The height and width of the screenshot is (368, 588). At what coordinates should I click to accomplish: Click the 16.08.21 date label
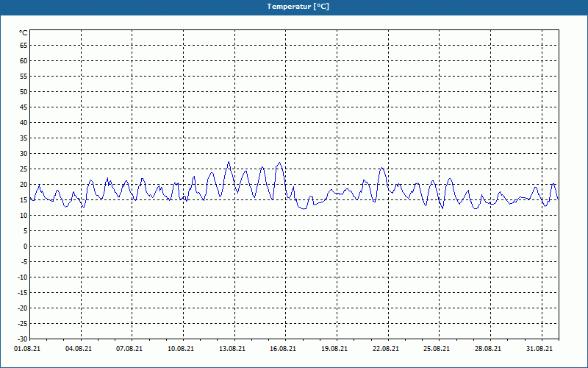[283, 349]
